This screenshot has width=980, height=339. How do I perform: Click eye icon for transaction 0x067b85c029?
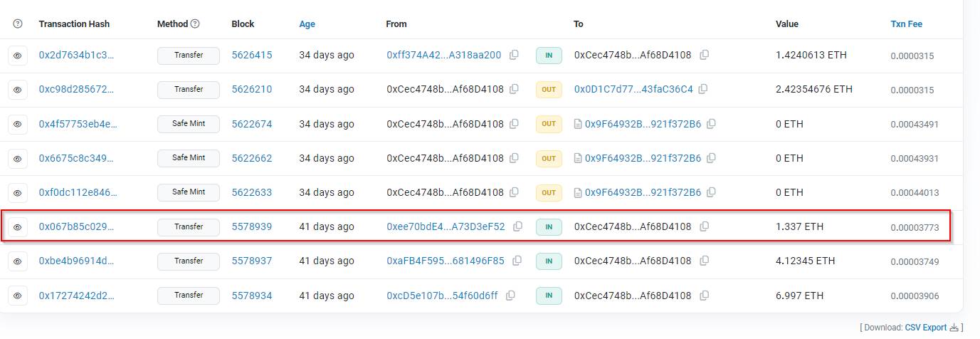18,227
